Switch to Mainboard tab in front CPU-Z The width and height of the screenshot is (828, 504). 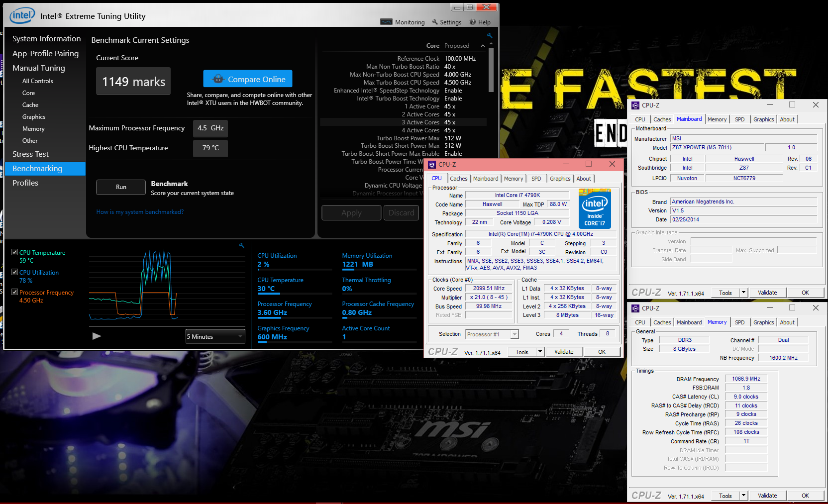coord(486,179)
